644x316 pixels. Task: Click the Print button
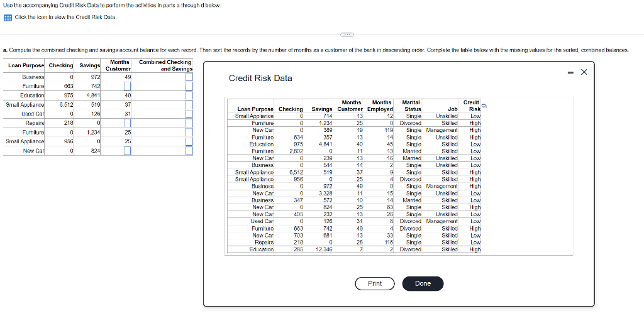pos(375,283)
